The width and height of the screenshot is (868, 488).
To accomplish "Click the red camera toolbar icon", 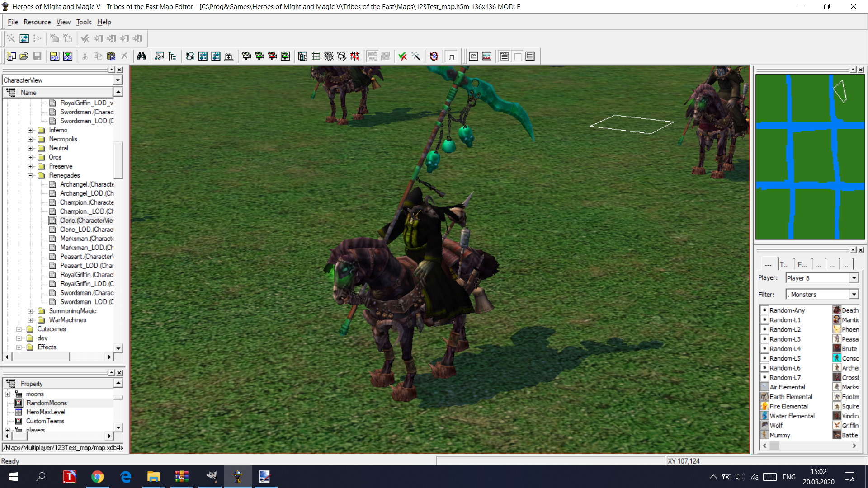I will click(x=272, y=56).
